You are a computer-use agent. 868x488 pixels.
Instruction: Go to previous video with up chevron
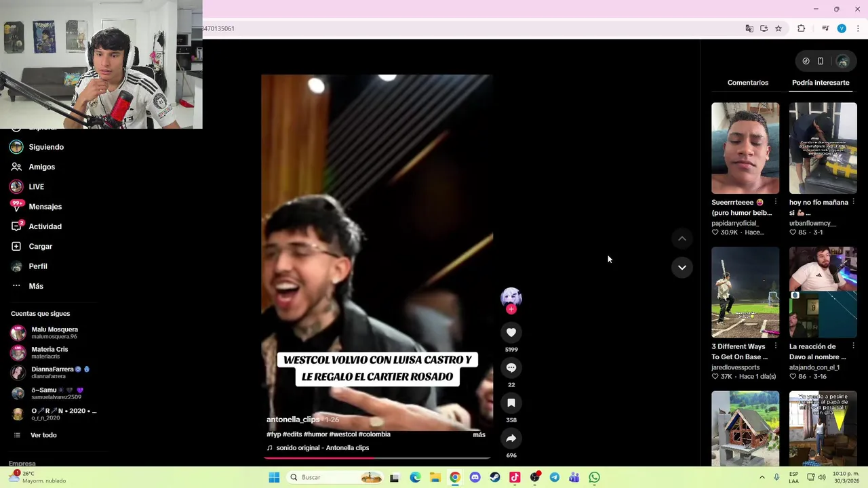tap(682, 239)
